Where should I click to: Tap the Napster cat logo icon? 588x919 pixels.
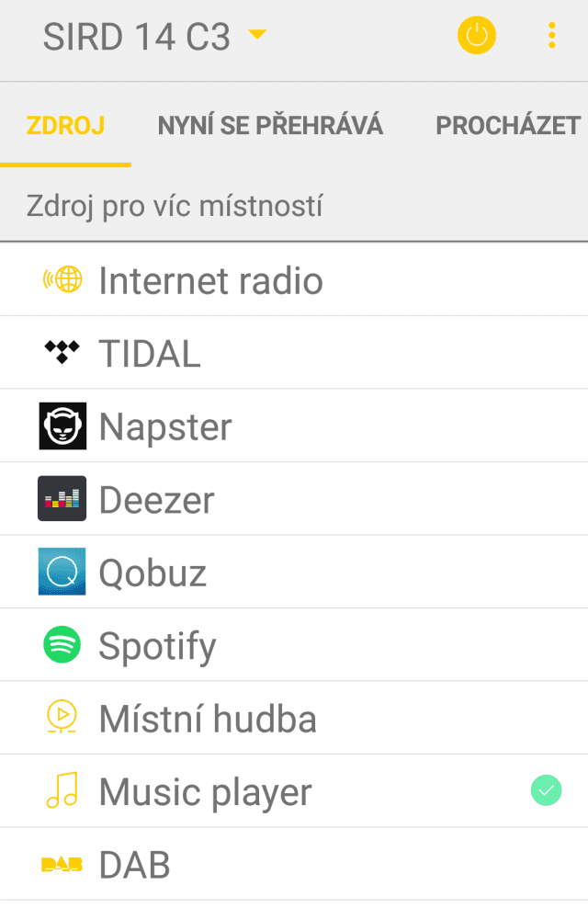coord(62,425)
